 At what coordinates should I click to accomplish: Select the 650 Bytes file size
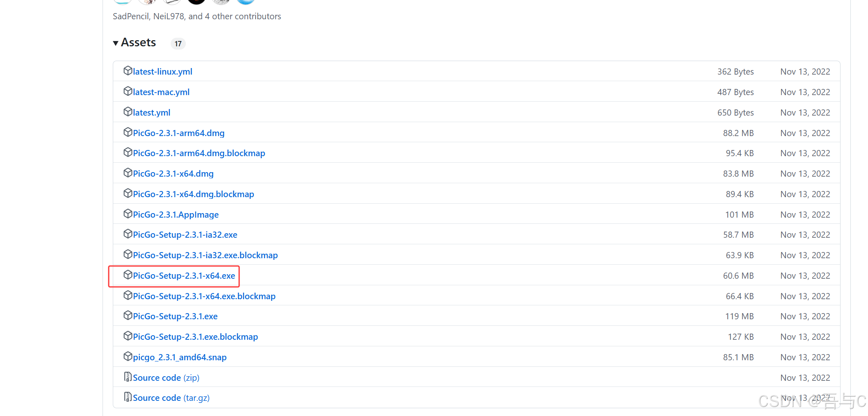pyautogui.click(x=736, y=113)
